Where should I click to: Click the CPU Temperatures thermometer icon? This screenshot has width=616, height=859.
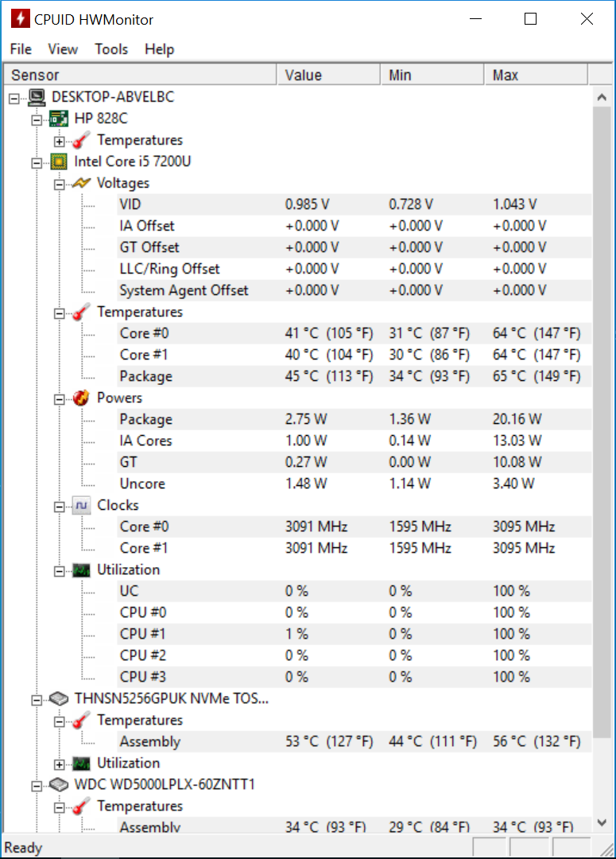[81, 313]
